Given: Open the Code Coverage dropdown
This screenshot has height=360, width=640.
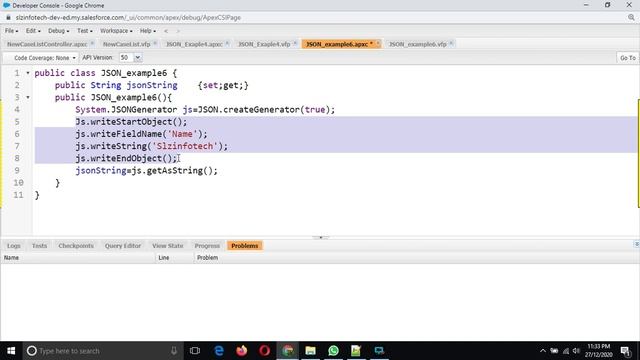Looking at the screenshot, I should (x=44, y=58).
